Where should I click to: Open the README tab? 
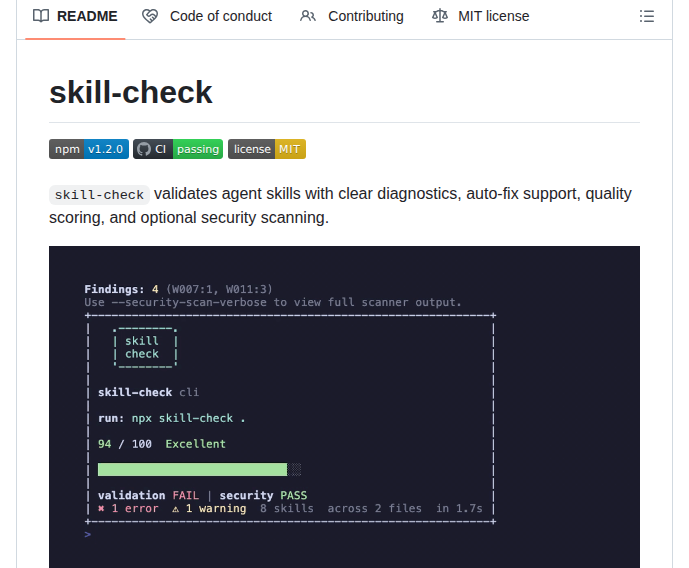point(75,16)
